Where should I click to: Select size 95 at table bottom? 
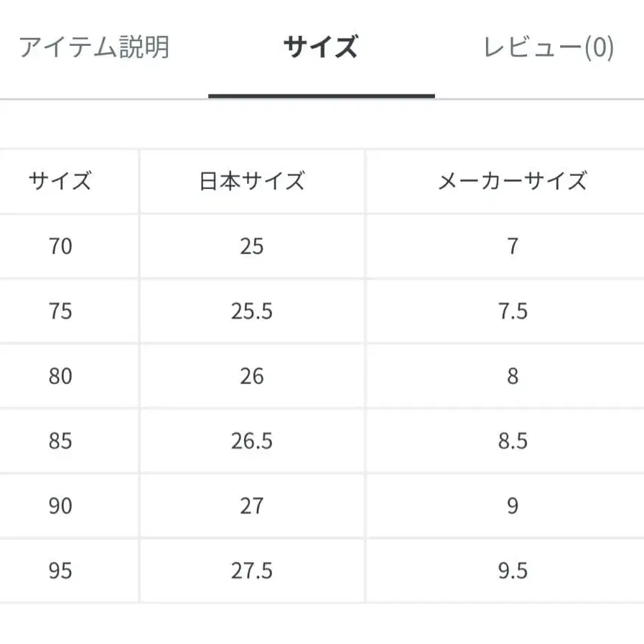61,571
